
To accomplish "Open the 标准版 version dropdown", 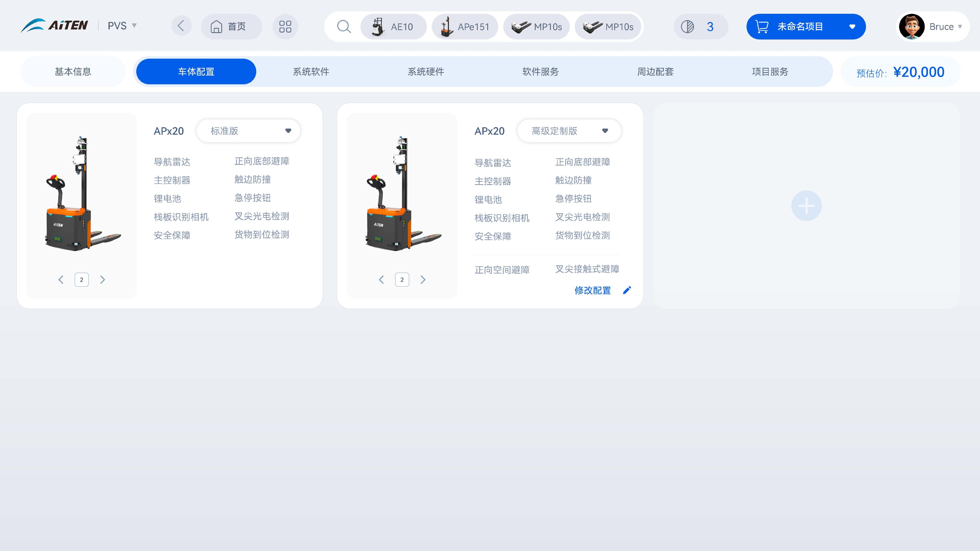I will tap(248, 130).
